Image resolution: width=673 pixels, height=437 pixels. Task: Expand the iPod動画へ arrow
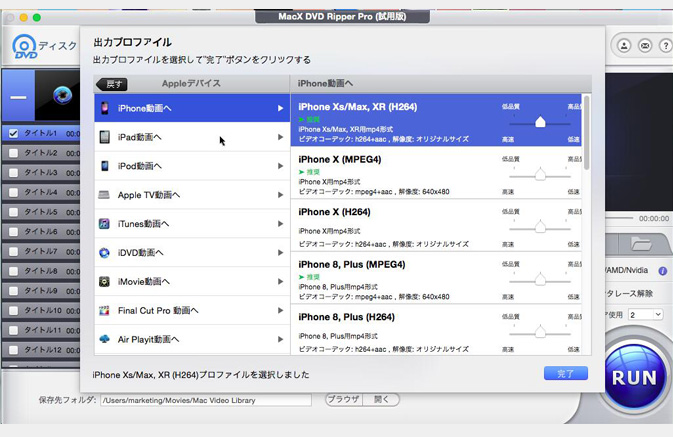coord(280,166)
